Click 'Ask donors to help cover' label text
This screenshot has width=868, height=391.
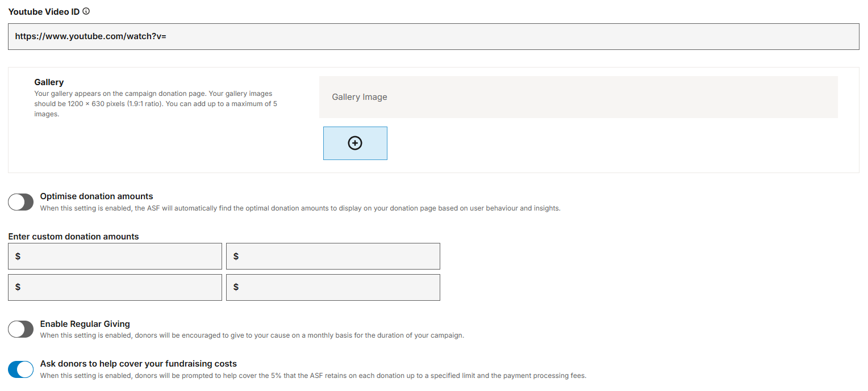tap(138, 364)
